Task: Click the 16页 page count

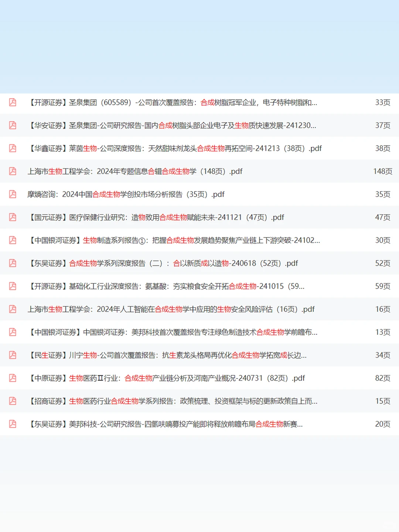Action: (383, 309)
